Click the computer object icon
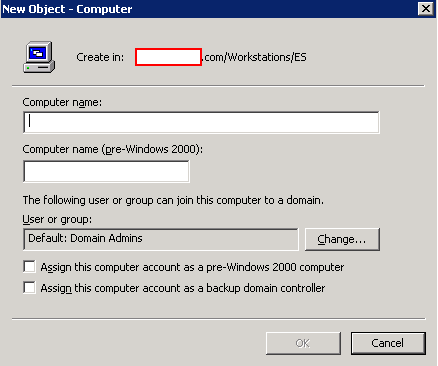 pos(39,57)
